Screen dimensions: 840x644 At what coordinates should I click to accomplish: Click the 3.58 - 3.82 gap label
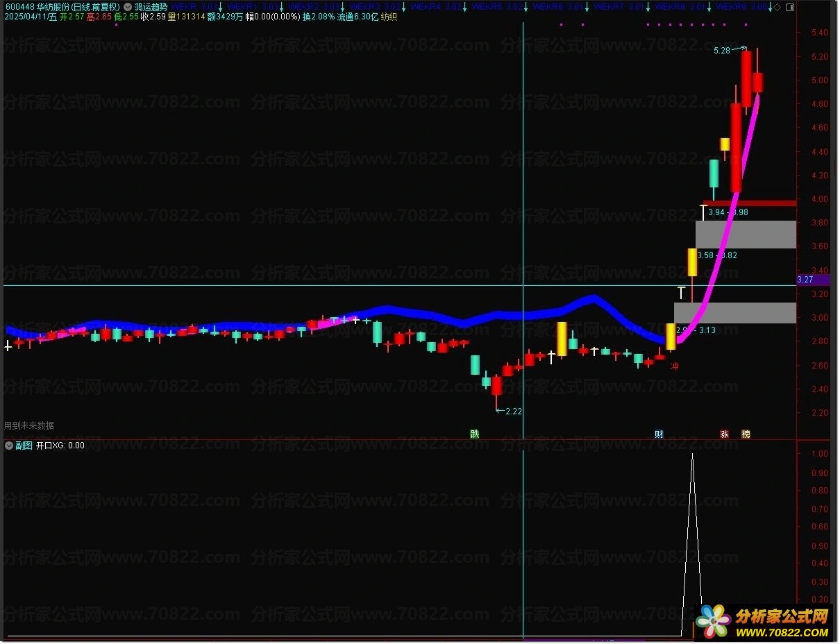coord(717,255)
